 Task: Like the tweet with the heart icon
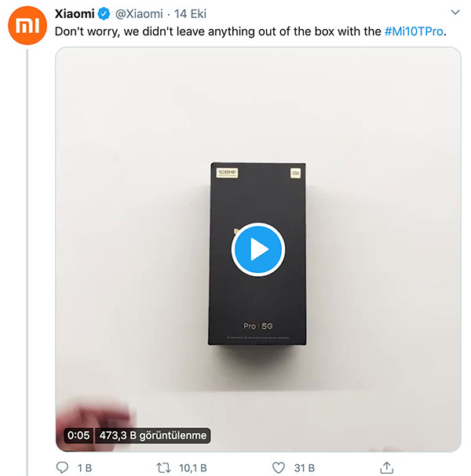[278, 467]
